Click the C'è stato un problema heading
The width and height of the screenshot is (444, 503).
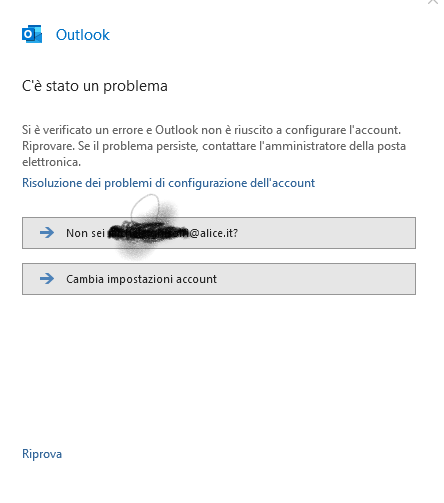tap(95, 86)
